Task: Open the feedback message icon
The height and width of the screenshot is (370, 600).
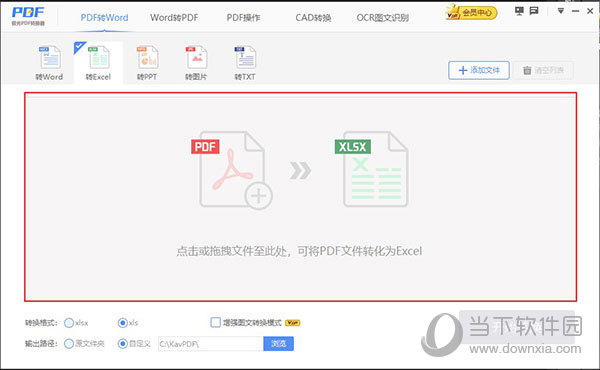Action: click(534, 11)
